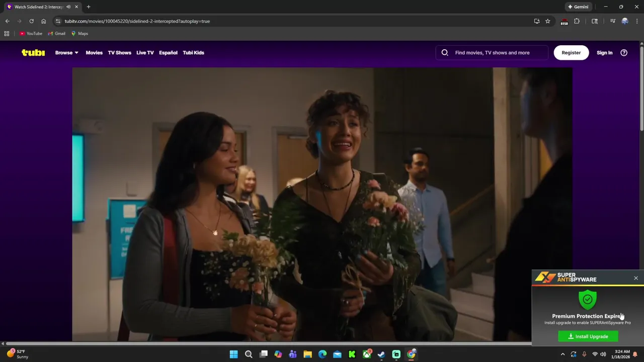644x362 pixels.
Task: Bookmark this page with star icon
Action: (548, 21)
